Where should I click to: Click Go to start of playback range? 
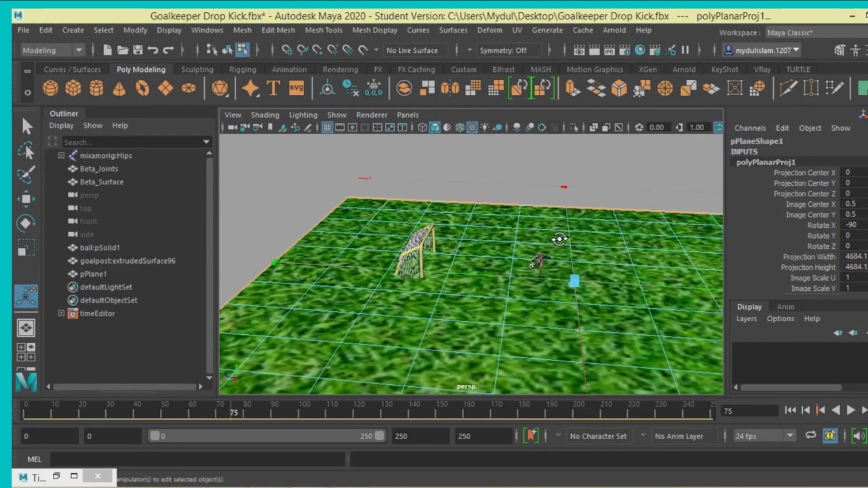pyautogui.click(x=791, y=410)
